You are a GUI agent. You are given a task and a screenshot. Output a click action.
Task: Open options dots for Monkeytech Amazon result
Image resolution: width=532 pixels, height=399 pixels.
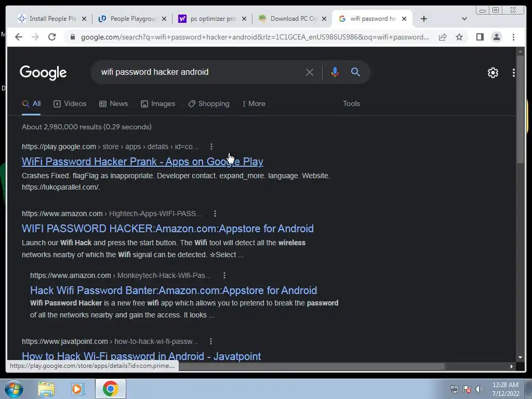click(x=224, y=275)
